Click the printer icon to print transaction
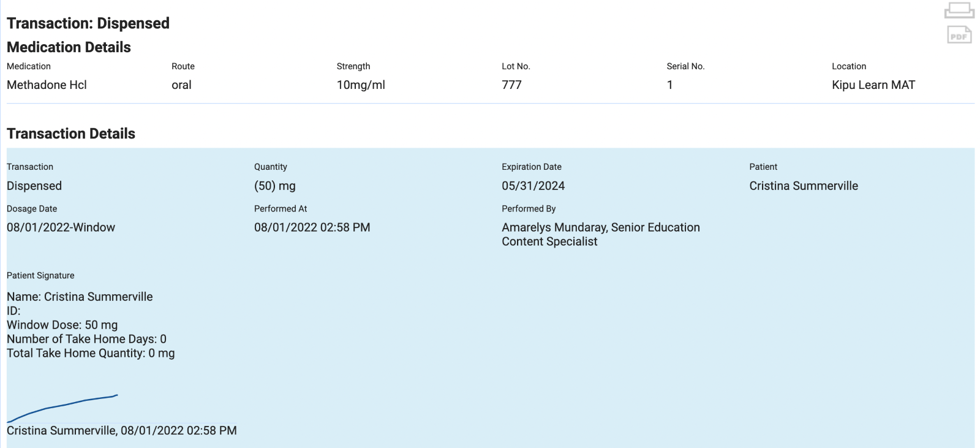Screen dimensions: 980x448 tap(959, 10)
